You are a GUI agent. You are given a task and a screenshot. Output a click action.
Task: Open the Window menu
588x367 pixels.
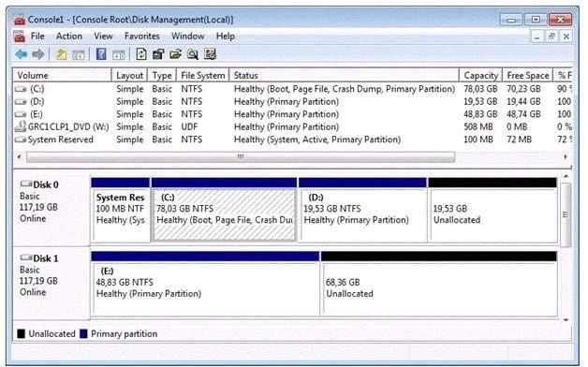tap(188, 37)
